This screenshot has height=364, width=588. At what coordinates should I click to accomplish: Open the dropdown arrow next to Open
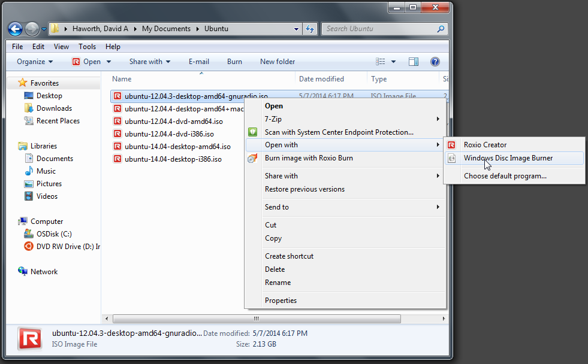click(x=108, y=62)
